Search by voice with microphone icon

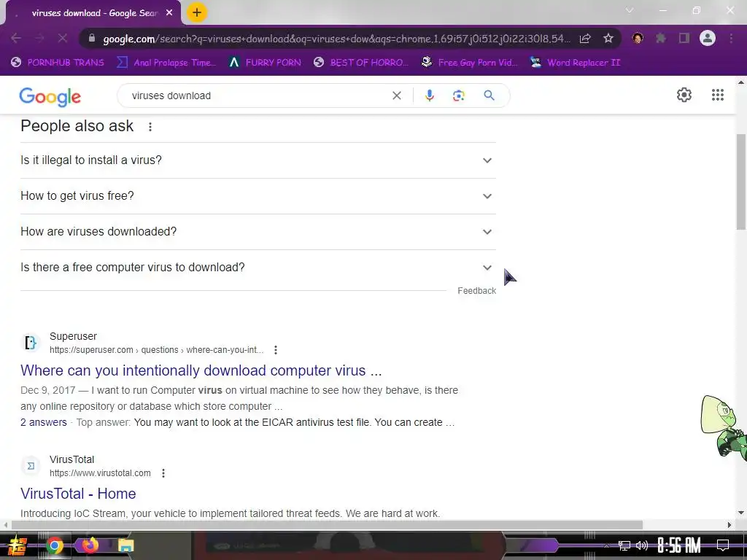tap(429, 96)
